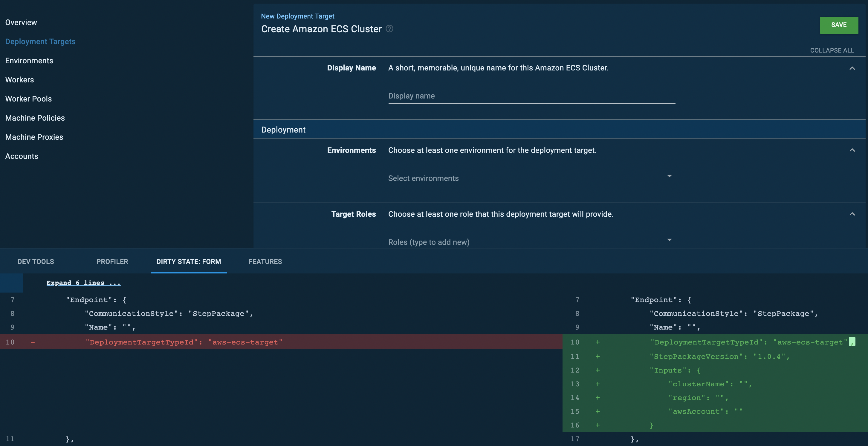Click the SAVE button
This screenshot has height=446, width=868.
[839, 25]
